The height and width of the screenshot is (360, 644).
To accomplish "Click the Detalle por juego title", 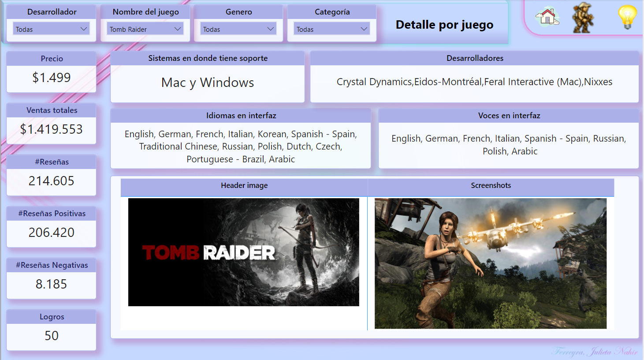I will 444,25.
